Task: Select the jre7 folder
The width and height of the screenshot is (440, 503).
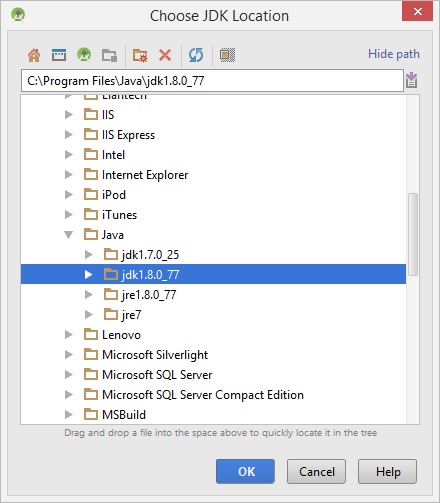Action: pos(122,315)
